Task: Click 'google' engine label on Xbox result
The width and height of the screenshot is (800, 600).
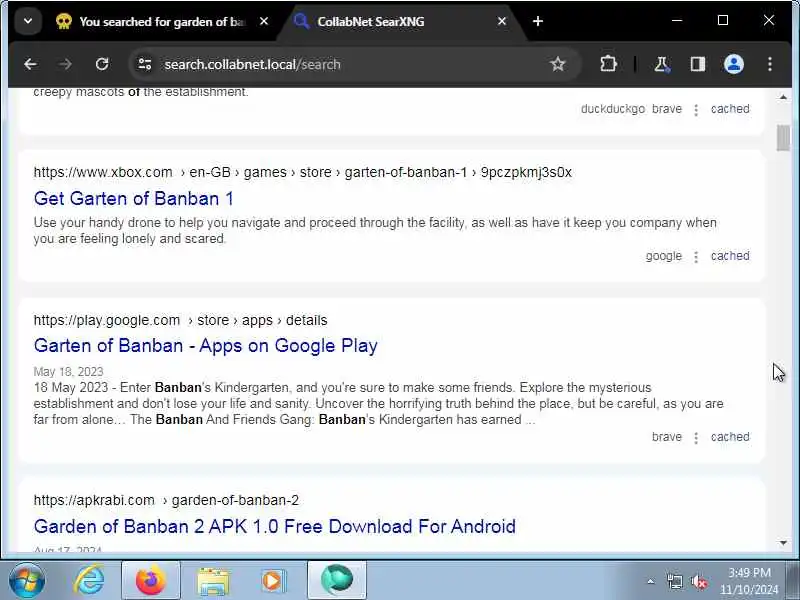Action: (664, 256)
